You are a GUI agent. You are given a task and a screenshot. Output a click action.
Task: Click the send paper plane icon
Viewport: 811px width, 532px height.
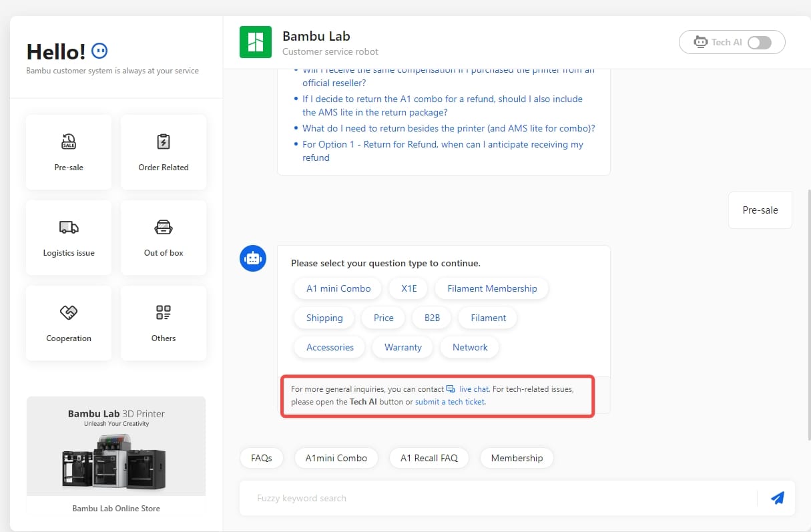tap(777, 498)
